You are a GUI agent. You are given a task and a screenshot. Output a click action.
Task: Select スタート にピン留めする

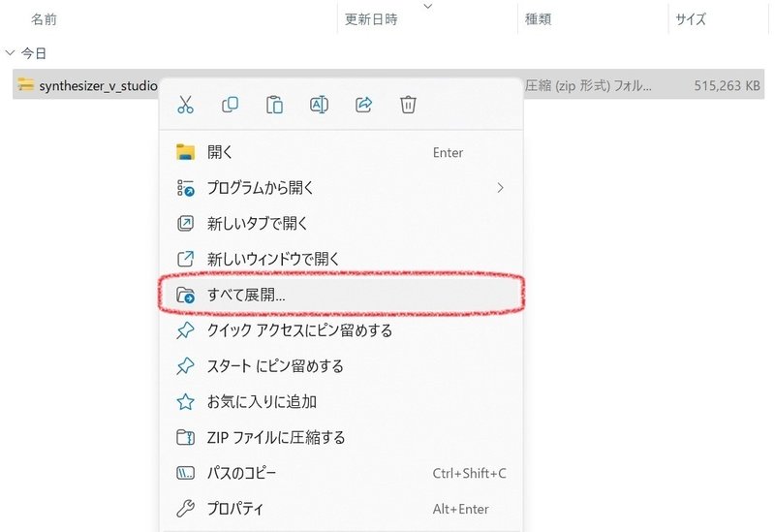click(341, 366)
